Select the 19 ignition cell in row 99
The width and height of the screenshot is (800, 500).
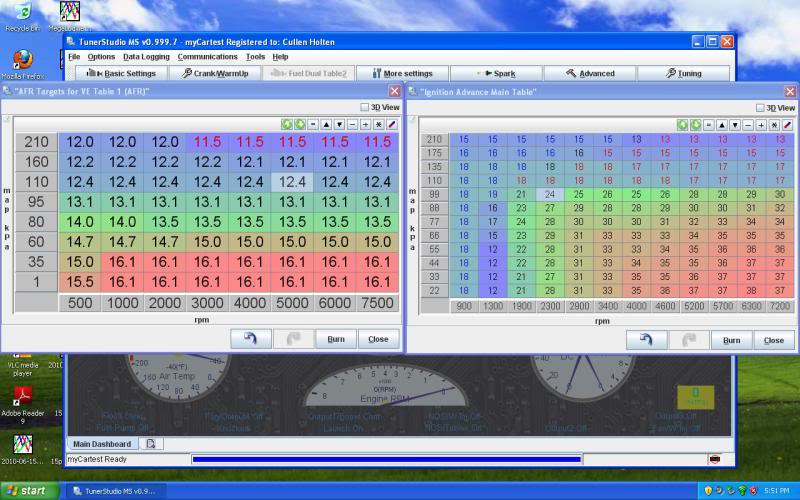[492, 194]
